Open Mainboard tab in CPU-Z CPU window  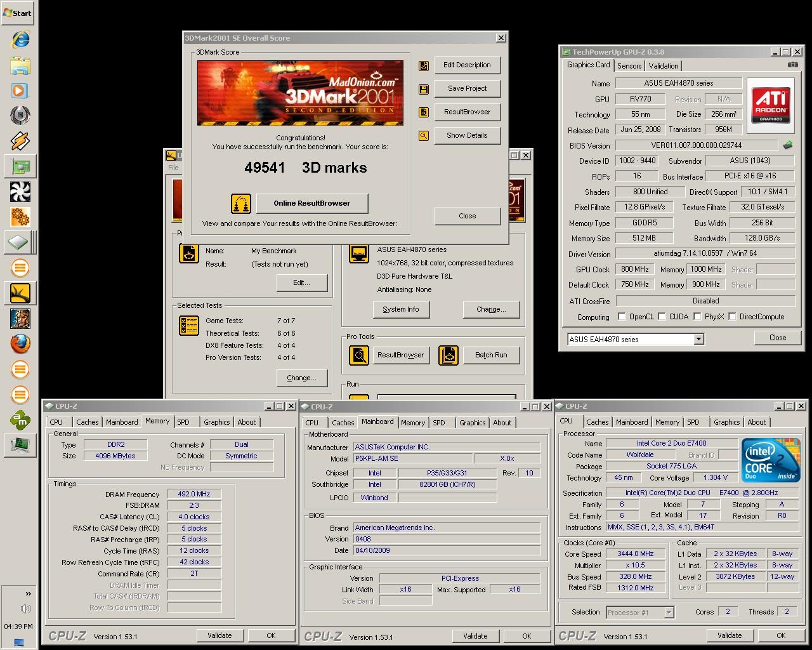point(632,422)
